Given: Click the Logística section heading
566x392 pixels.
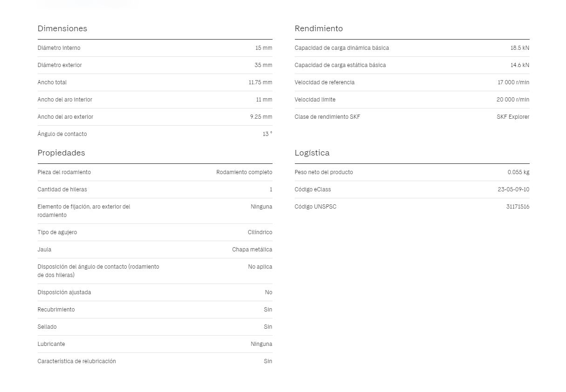Looking at the screenshot, I should pos(312,153).
